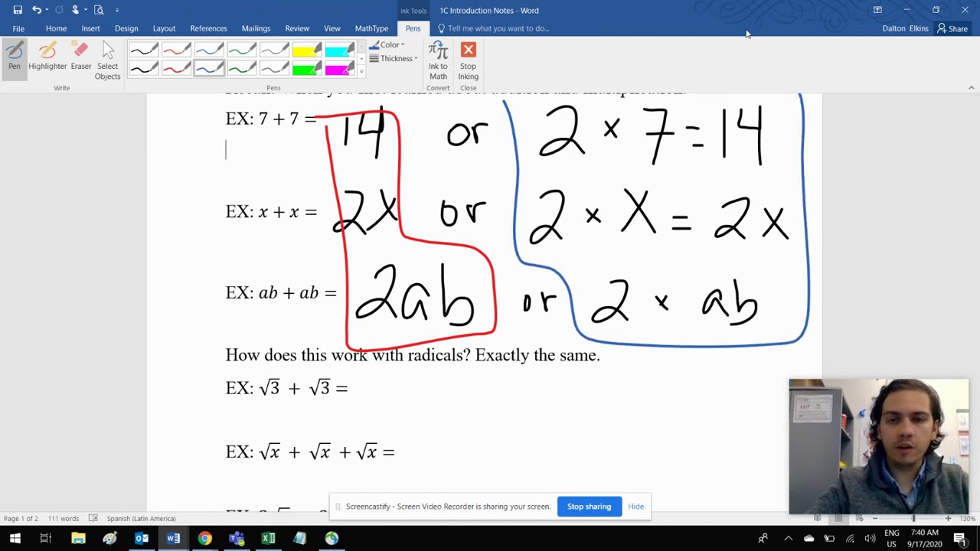980x551 pixels.
Task: Open Windows Start menu
Action: [x=15, y=539]
